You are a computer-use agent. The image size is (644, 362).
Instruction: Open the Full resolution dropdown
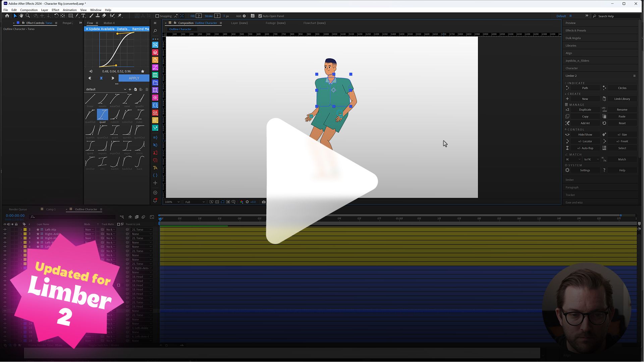(195, 202)
